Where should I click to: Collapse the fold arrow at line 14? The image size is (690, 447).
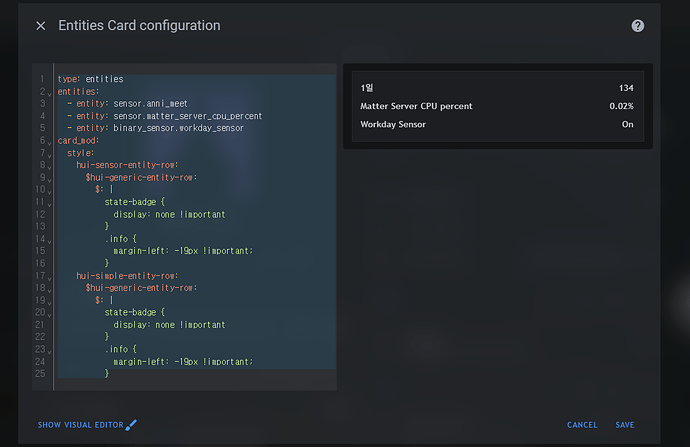tap(49, 242)
